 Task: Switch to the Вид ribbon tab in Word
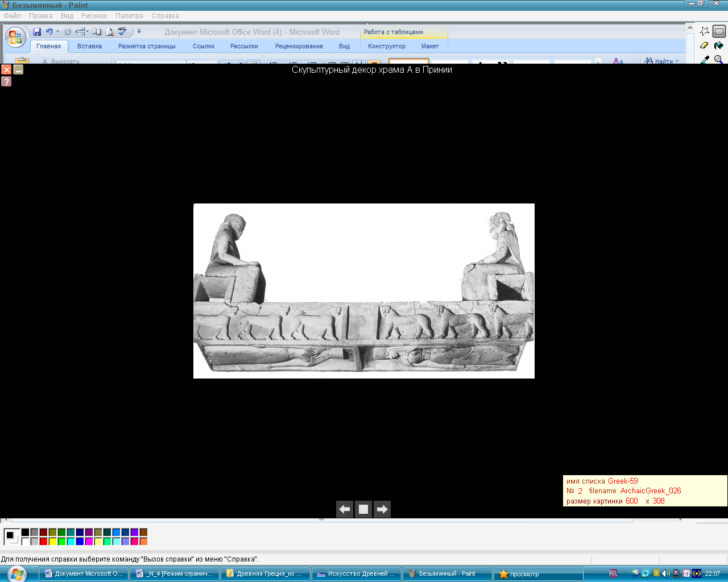[345, 47]
